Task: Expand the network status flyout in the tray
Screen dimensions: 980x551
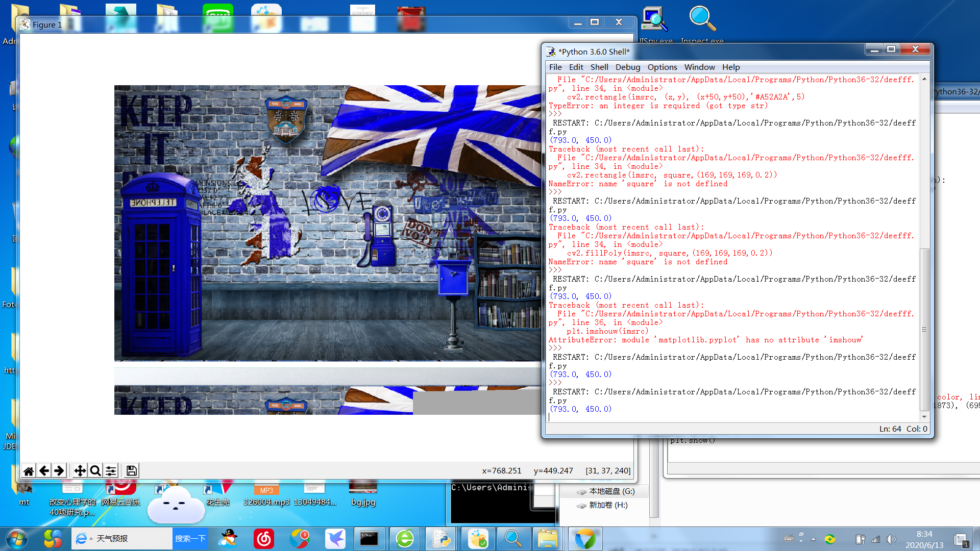Action: pos(876,539)
